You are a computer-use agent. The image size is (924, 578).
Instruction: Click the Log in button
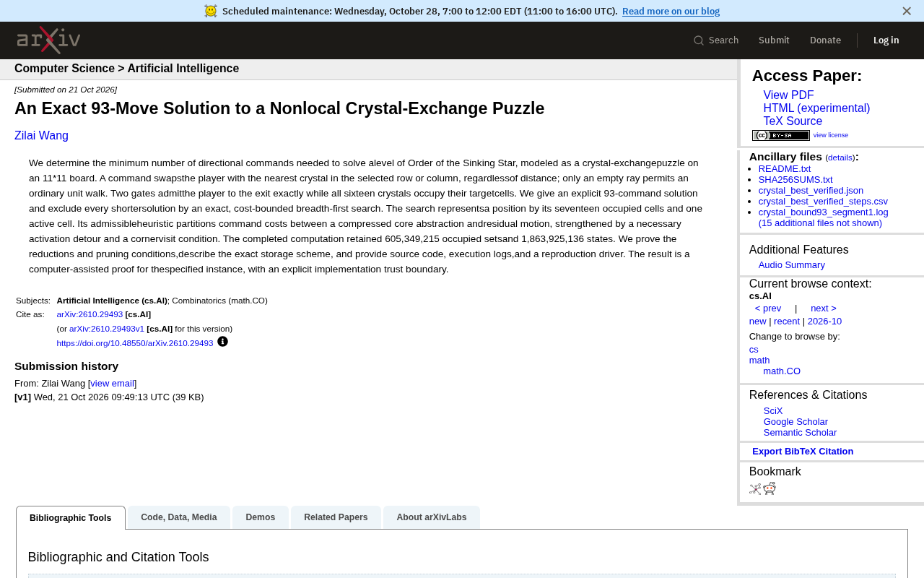[886, 40]
